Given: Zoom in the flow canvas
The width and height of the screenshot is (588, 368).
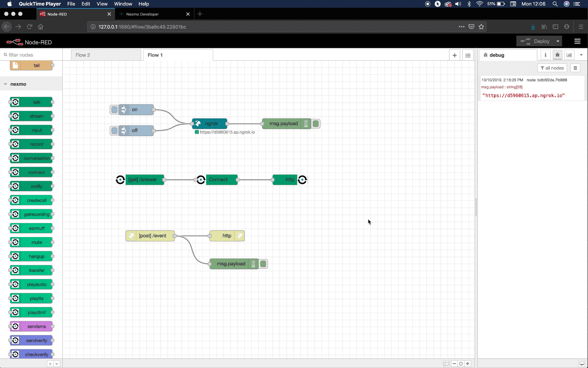Looking at the screenshot, I should (467, 364).
